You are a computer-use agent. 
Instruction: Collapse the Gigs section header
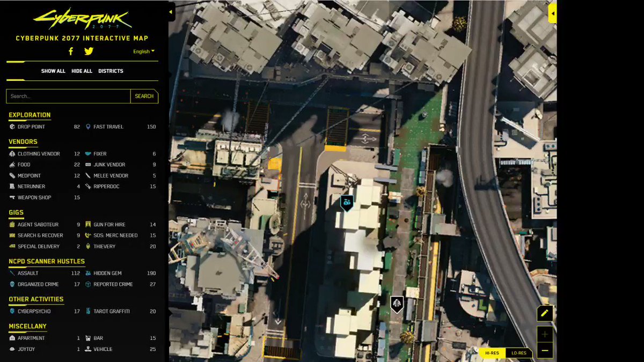point(16,213)
